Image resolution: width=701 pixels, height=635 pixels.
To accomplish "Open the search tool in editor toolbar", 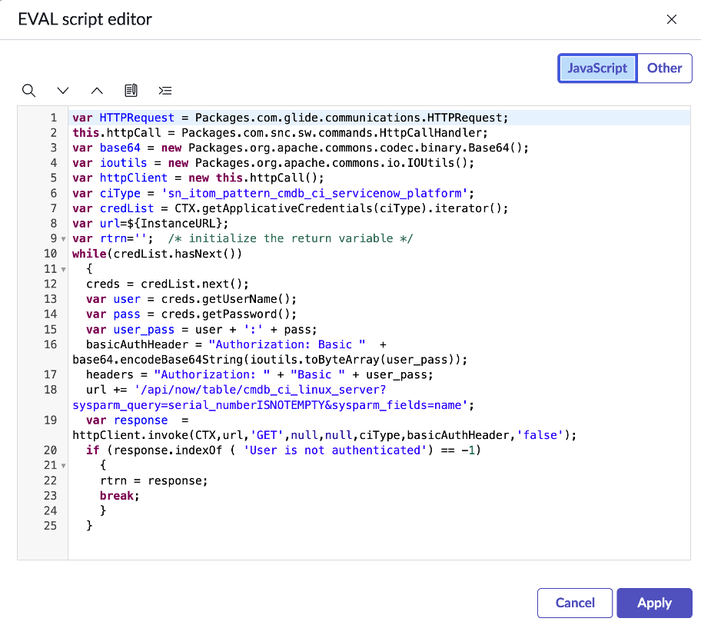I will (x=29, y=91).
